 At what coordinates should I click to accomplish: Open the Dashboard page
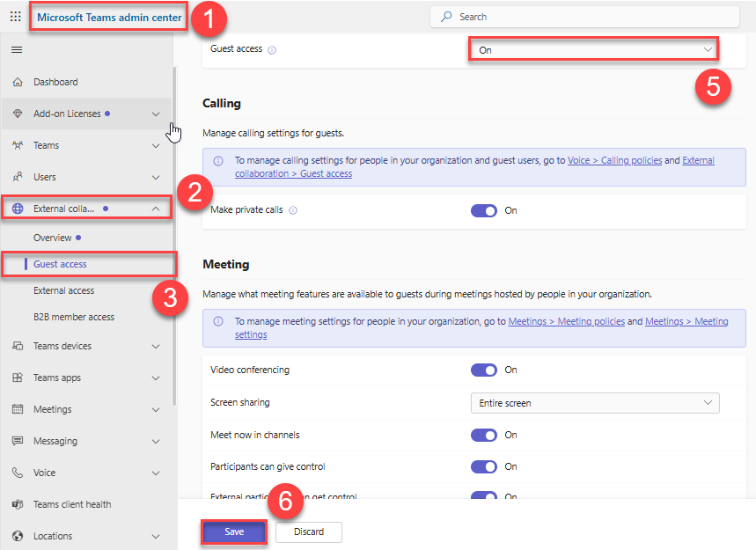[87, 82]
